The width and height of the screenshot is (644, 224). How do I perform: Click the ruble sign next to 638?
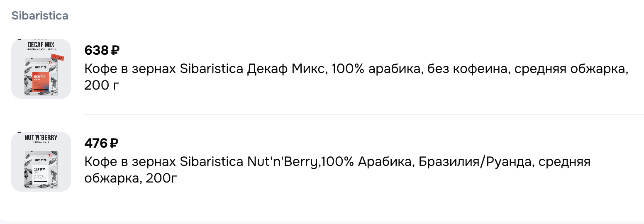pos(115,51)
